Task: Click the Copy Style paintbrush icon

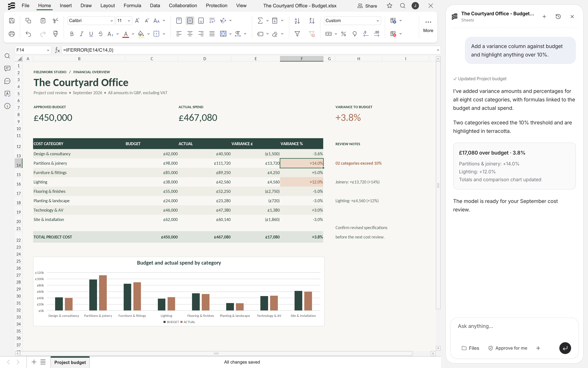Action: [x=56, y=34]
